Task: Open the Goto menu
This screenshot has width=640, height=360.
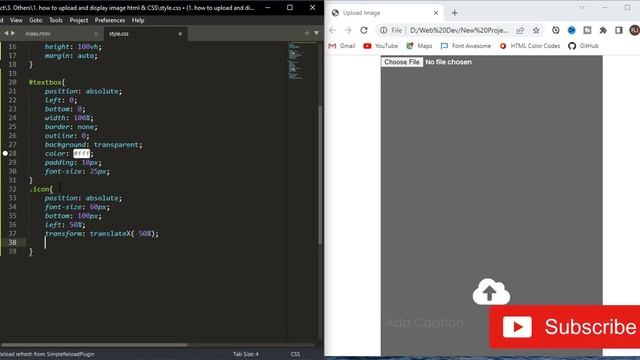Action: pyautogui.click(x=36, y=20)
